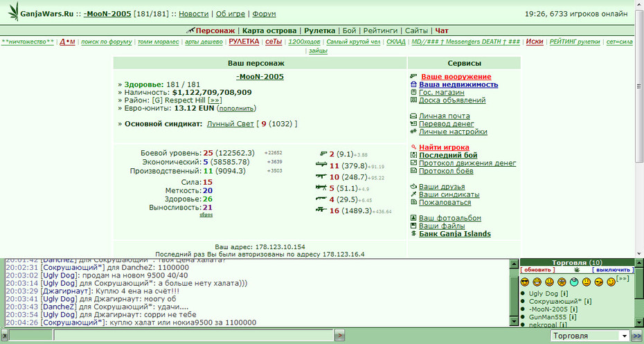
Task: Open Личные настройки
Action: point(453,132)
